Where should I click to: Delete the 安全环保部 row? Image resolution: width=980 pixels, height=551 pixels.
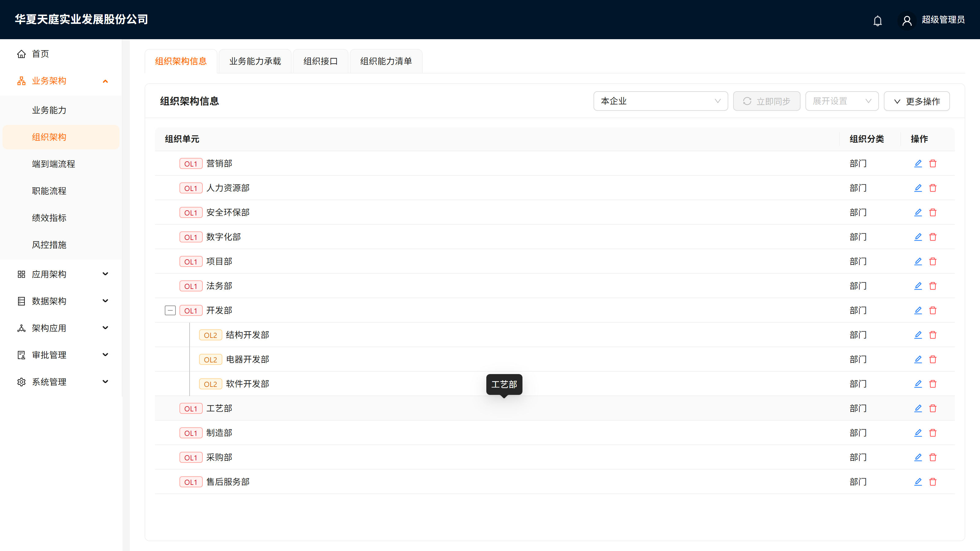point(933,212)
